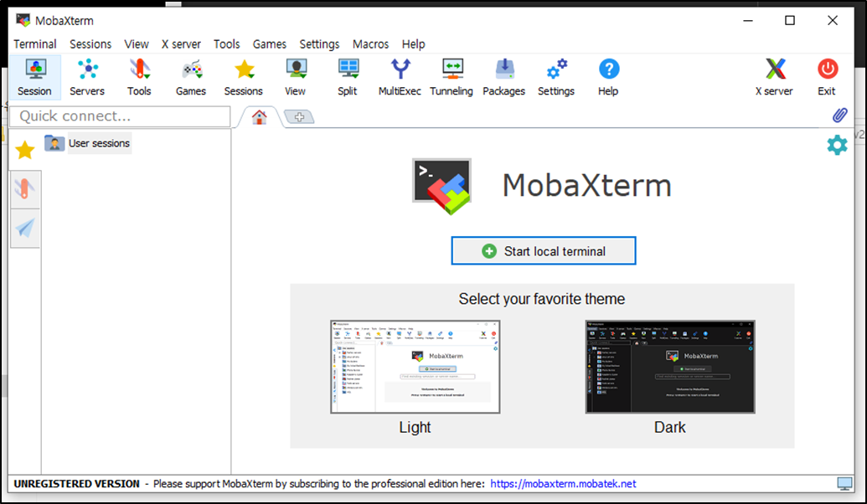The width and height of the screenshot is (867, 504).
Task: Open the Games menu
Action: pyautogui.click(x=269, y=44)
